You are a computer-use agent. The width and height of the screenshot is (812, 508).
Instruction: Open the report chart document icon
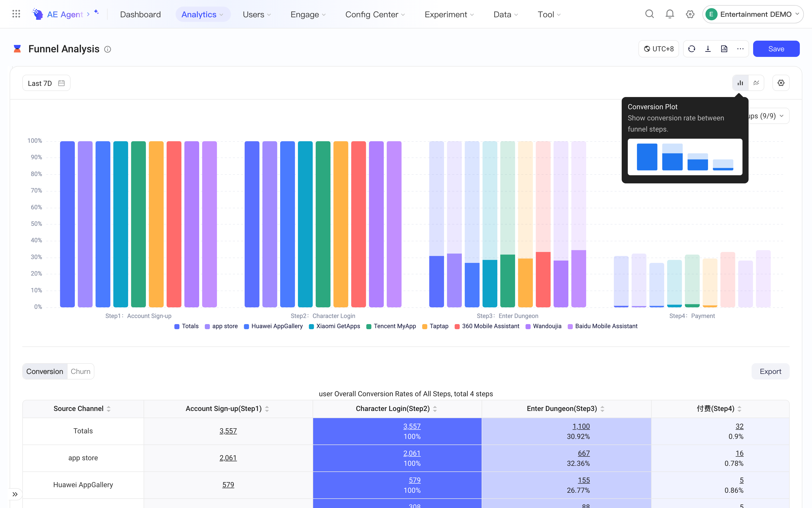click(724, 49)
